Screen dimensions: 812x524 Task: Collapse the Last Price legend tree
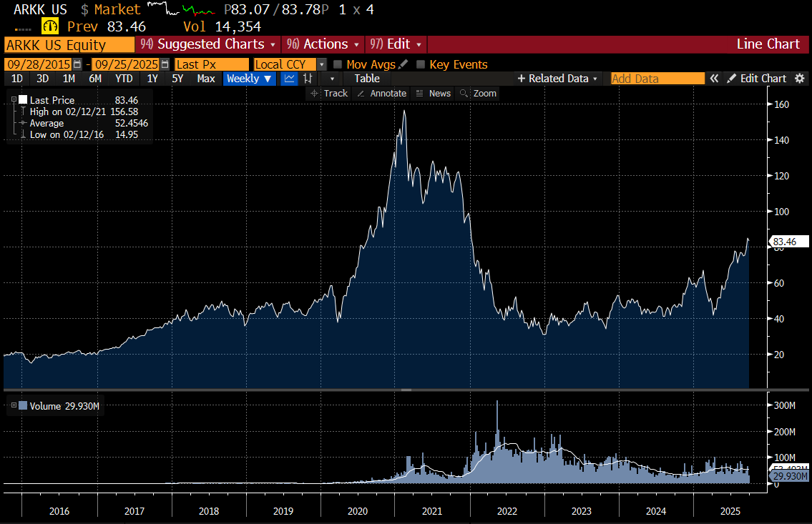point(14,100)
